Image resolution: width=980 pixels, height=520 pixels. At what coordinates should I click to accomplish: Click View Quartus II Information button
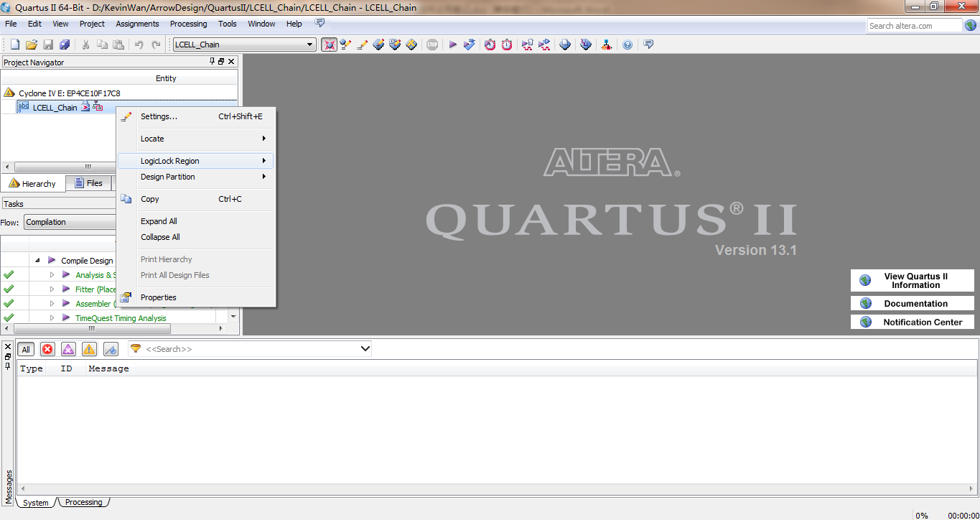coord(913,281)
